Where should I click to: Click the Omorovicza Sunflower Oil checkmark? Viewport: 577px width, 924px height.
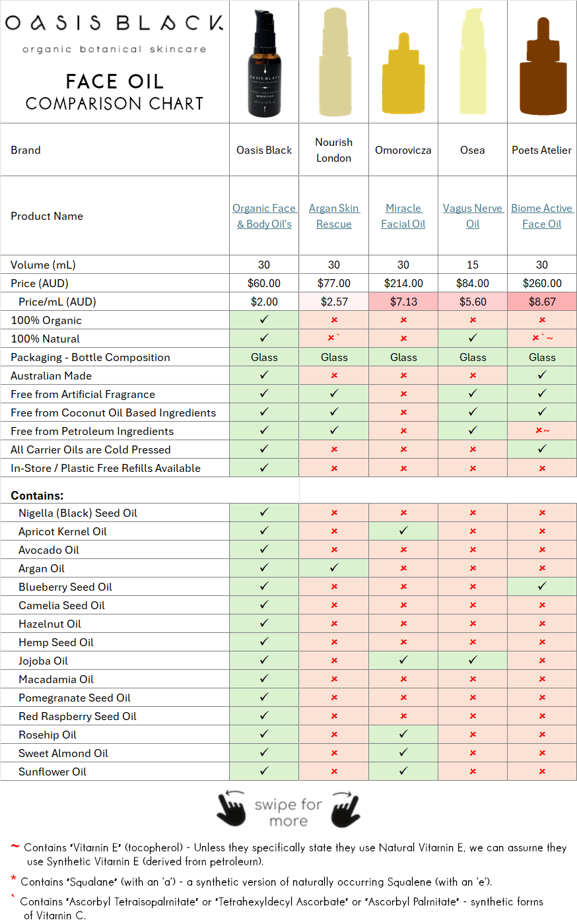tap(403, 771)
